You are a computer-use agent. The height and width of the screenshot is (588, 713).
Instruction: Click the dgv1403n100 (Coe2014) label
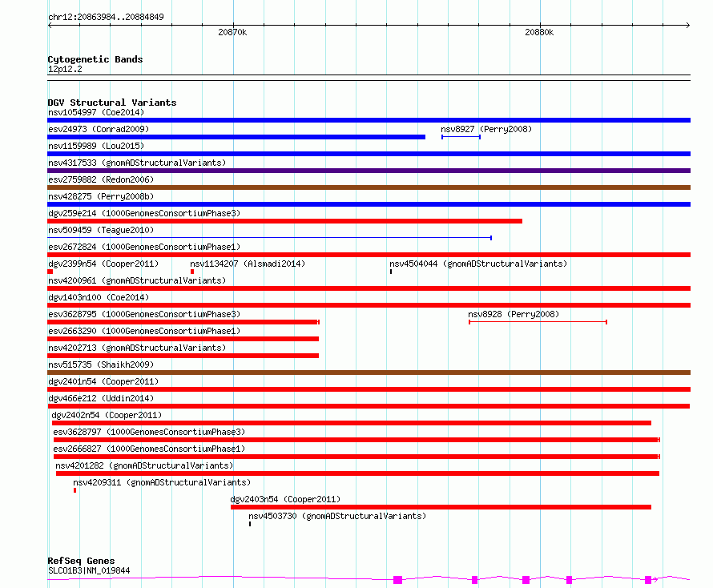click(x=99, y=297)
